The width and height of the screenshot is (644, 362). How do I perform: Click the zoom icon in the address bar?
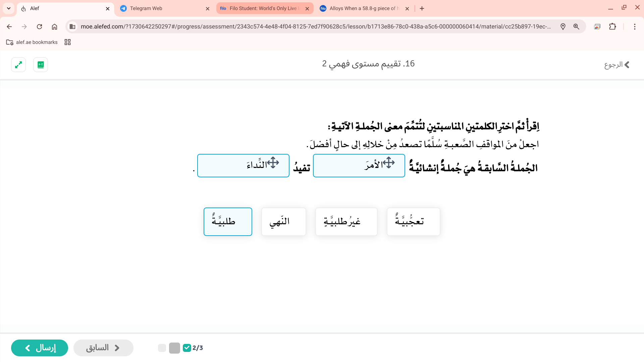577,26
